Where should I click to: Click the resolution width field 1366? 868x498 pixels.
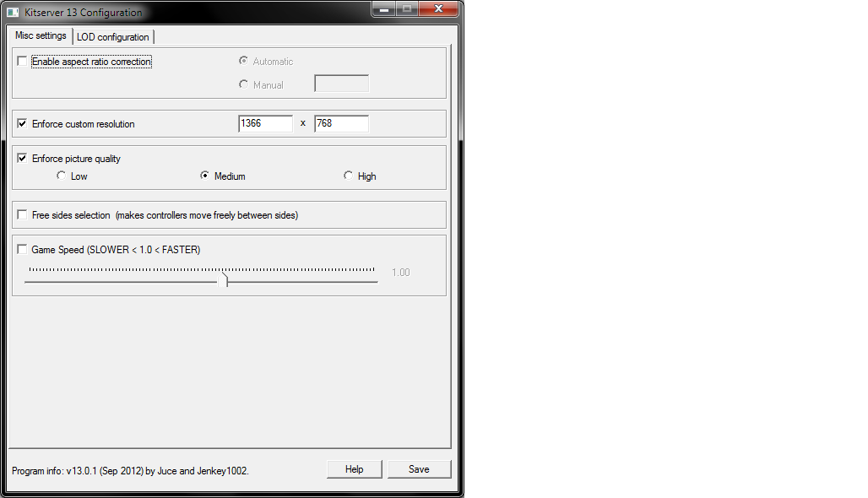[x=265, y=123]
